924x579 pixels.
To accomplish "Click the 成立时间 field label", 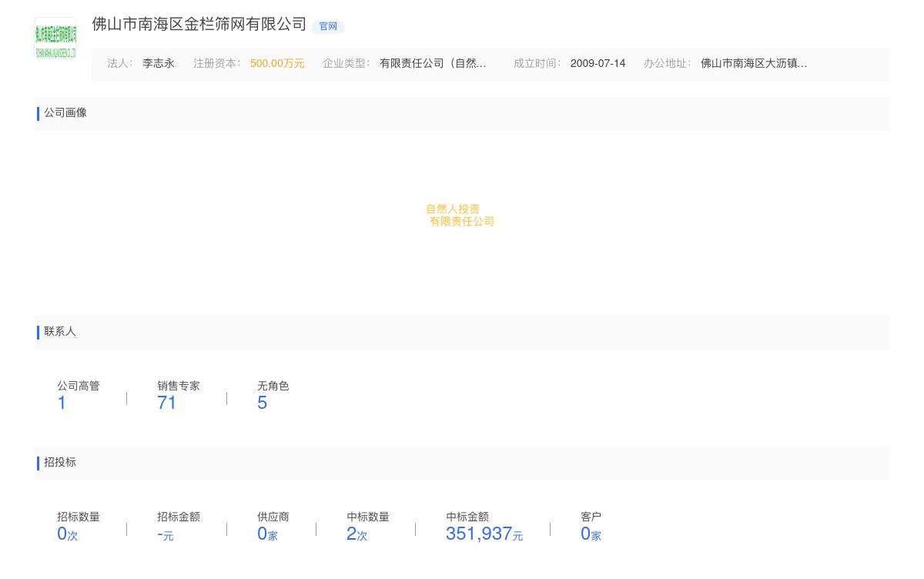I will tap(537, 64).
